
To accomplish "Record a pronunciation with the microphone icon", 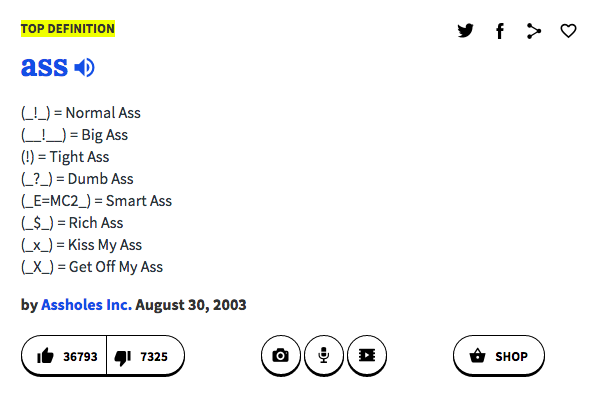I will click(324, 355).
